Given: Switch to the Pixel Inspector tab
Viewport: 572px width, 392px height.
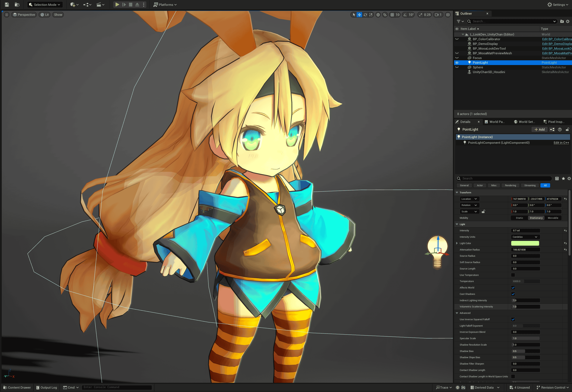Looking at the screenshot, I should pos(554,122).
